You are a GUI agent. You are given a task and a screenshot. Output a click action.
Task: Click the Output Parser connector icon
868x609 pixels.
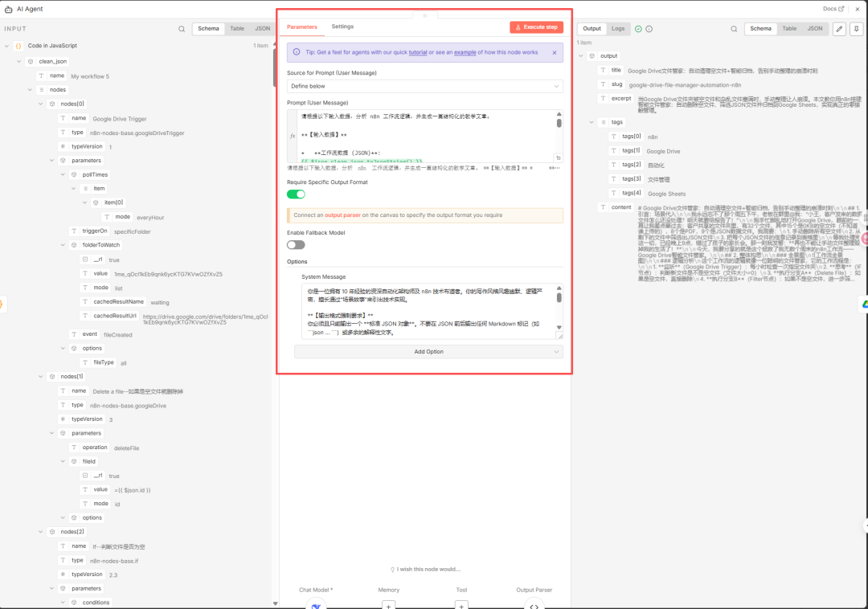534,605
